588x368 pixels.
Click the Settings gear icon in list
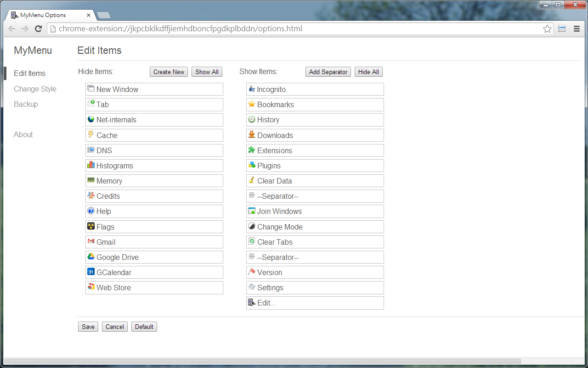[x=252, y=287]
